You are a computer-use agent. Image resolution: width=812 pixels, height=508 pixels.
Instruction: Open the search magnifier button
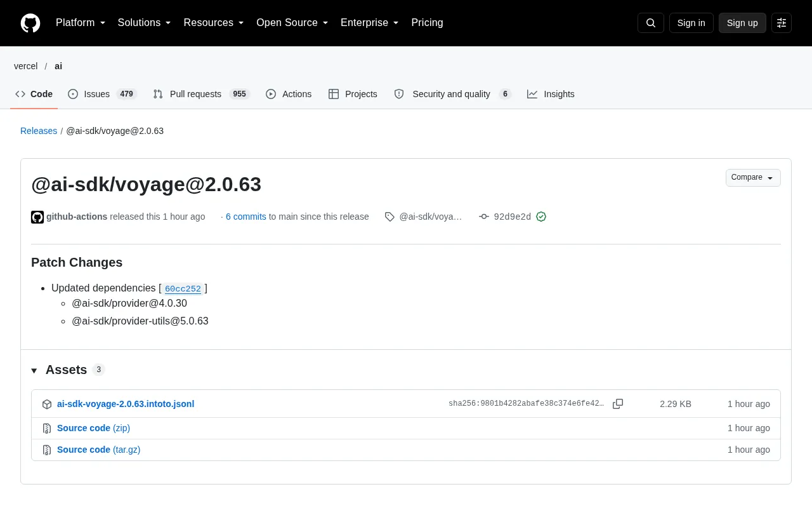(x=651, y=23)
